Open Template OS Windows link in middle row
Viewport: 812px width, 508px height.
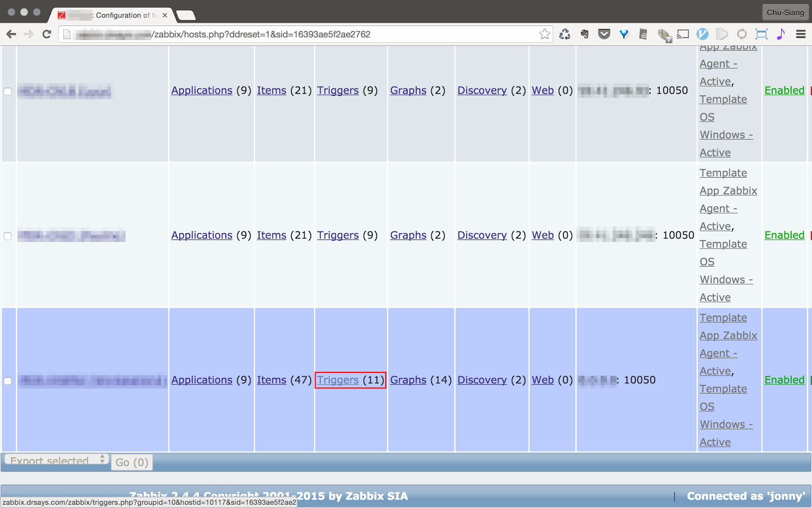pos(726,271)
